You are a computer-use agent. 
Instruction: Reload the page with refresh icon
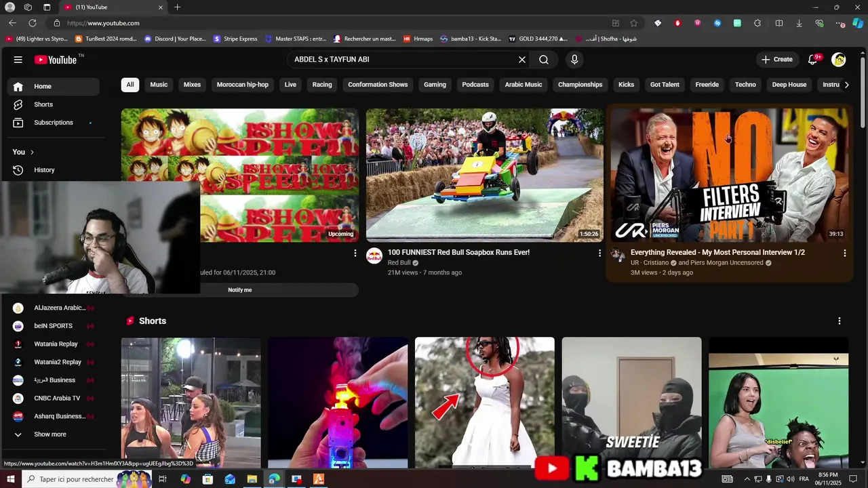32,23
